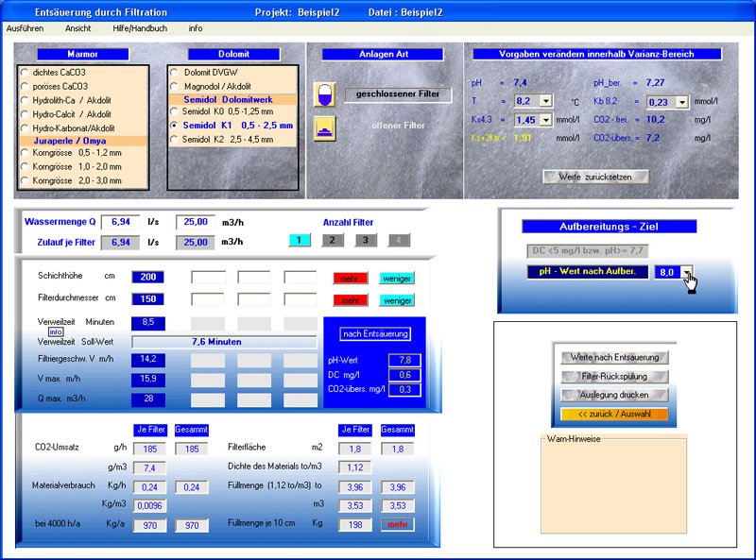
Task: Open temperature T dropdown
Action: [546, 101]
